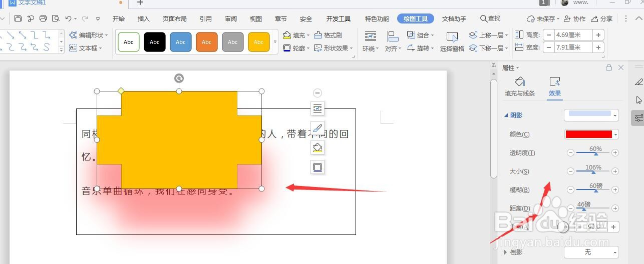Open the Rotate (旋转) dropdown
The image size is (644, 264).
pyautogui.click(x=420, y=48)
